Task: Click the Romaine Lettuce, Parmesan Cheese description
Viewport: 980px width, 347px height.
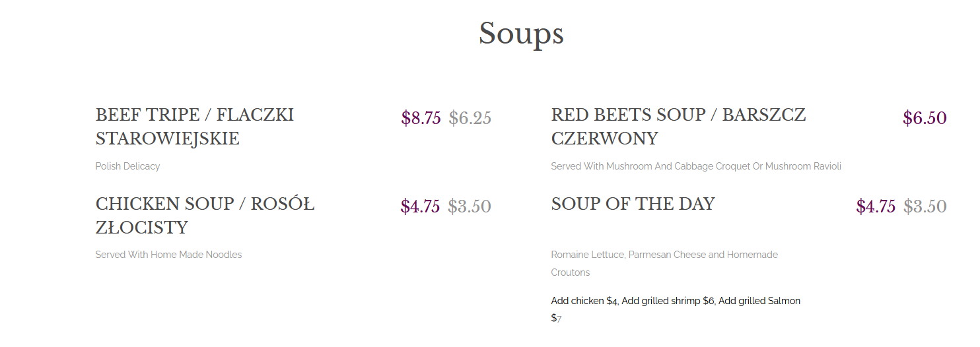Action: [x=664, y=255]
